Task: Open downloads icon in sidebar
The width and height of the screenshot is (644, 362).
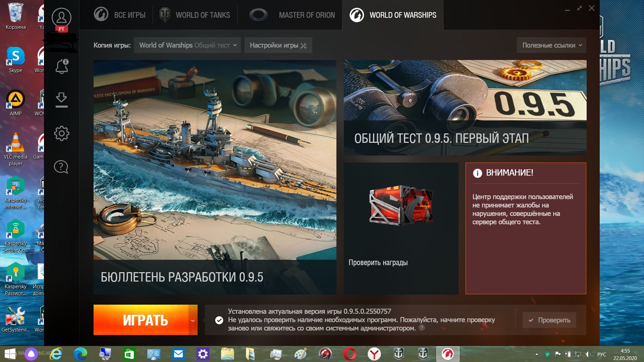Action: pos(61,100)
